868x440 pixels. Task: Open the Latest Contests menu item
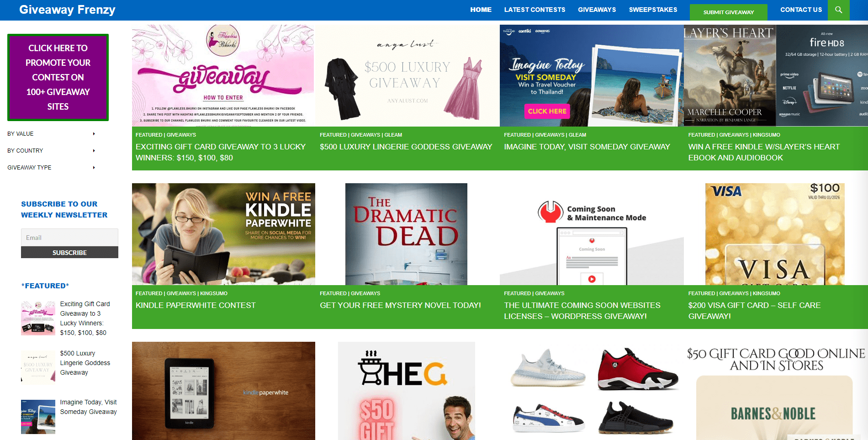[535, 10]
